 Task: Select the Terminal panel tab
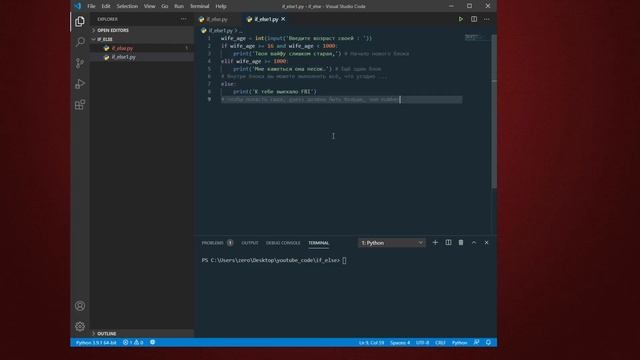point(318,243)
